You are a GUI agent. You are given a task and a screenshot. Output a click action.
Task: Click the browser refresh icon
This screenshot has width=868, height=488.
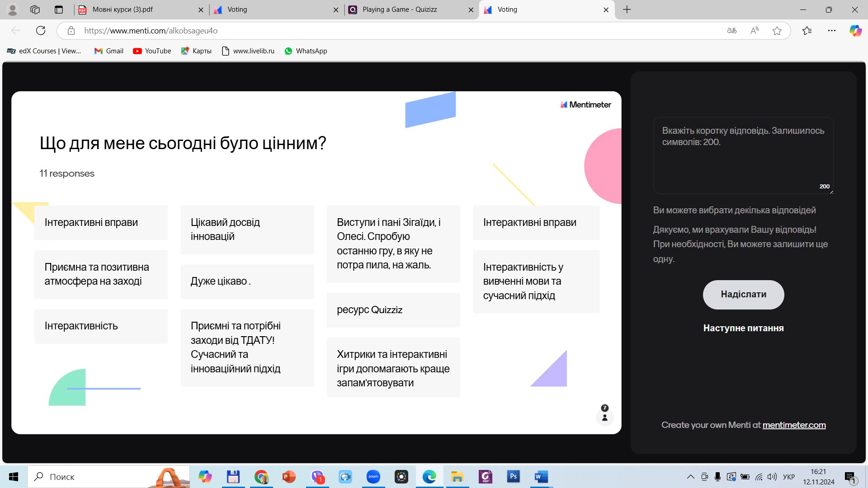pos(41,31)
